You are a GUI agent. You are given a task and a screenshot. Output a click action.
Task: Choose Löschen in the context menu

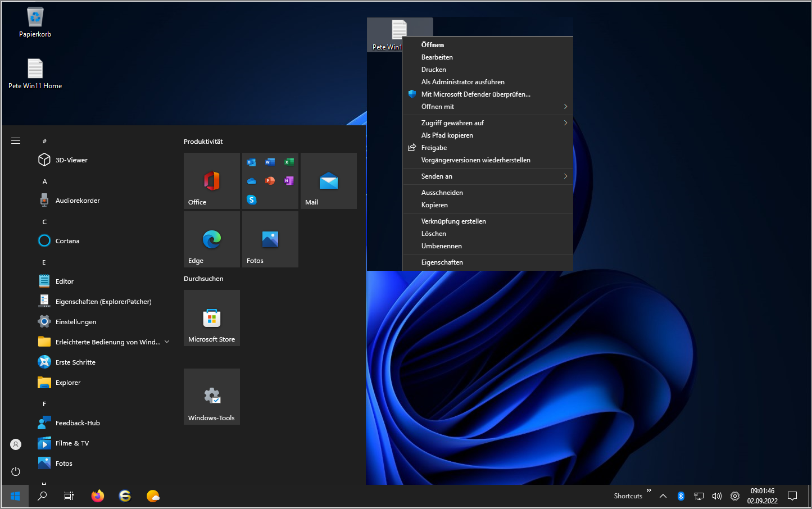488,234
